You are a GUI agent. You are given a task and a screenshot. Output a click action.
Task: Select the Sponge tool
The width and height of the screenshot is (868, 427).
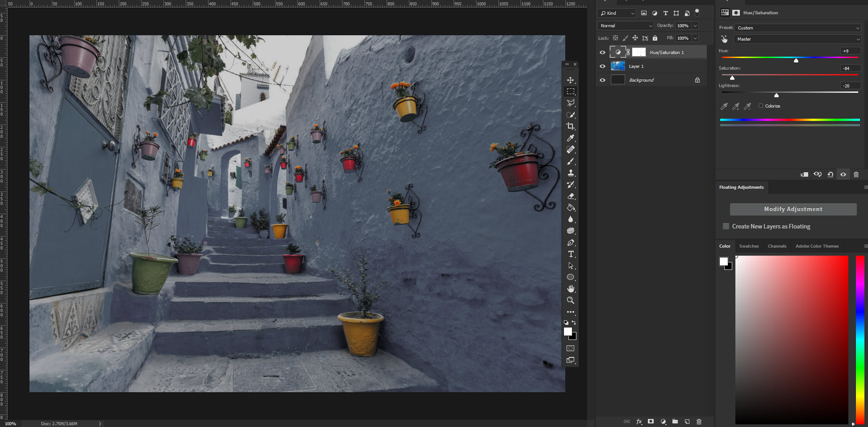(x=571, y=231)
